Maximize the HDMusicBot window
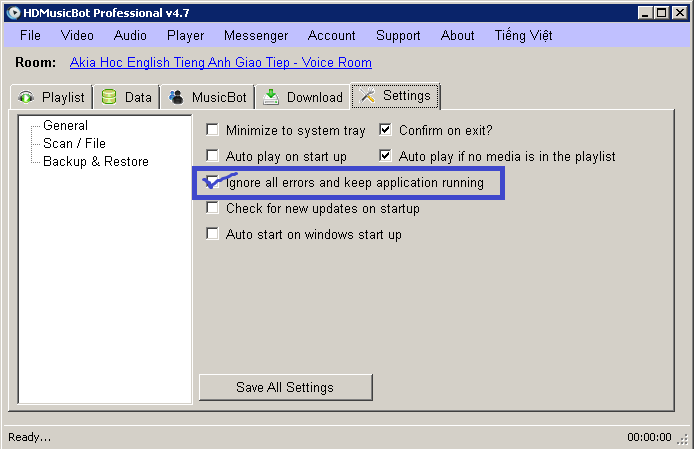This screenshot has width=694, height=449. click(x=662, y=13)
